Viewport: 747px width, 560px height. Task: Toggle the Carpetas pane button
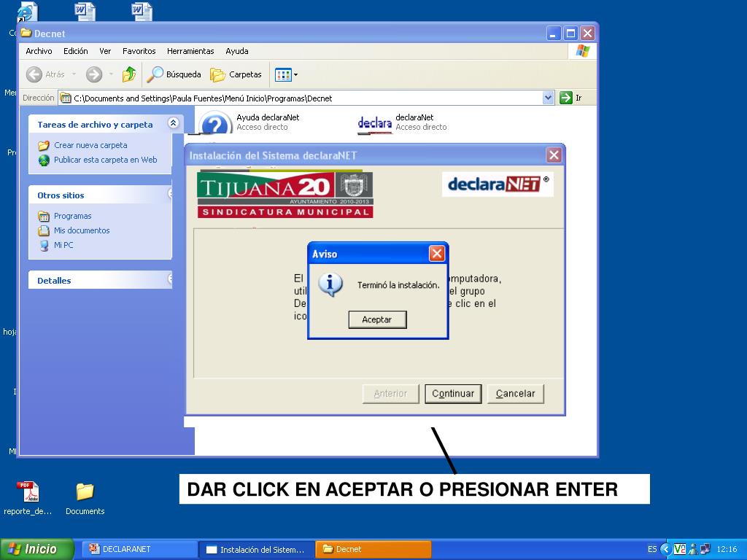coord(236,74)
